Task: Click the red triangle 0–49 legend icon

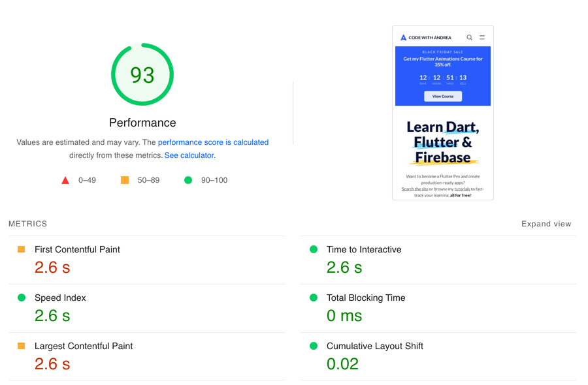Action: point(65,181)
